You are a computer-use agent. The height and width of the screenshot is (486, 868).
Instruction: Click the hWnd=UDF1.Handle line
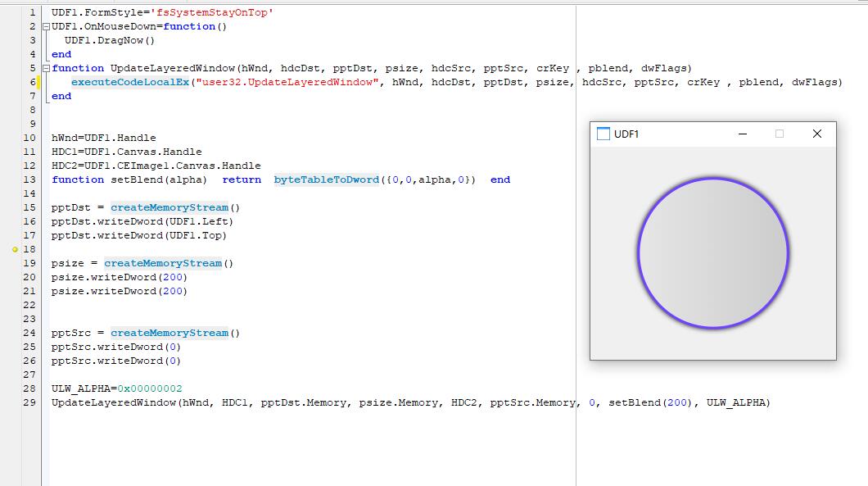pyautogui.click(x=103, y=138)
